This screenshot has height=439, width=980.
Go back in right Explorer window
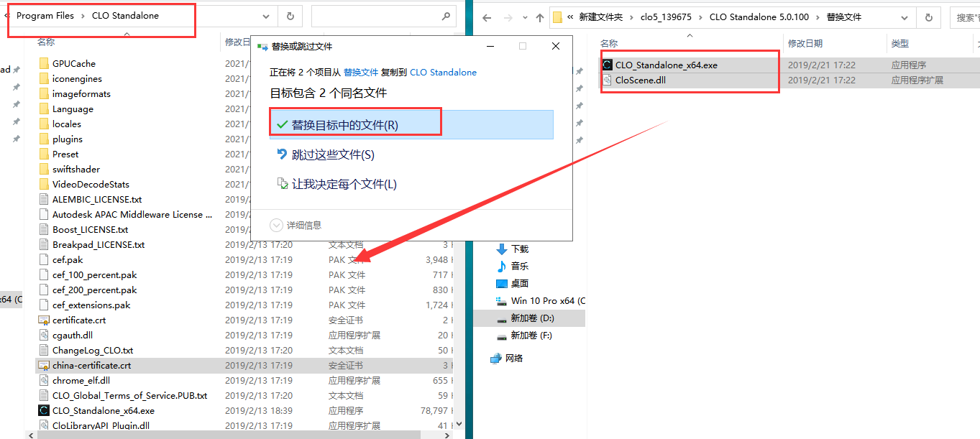pyautogui.click(x=487, y=17)
